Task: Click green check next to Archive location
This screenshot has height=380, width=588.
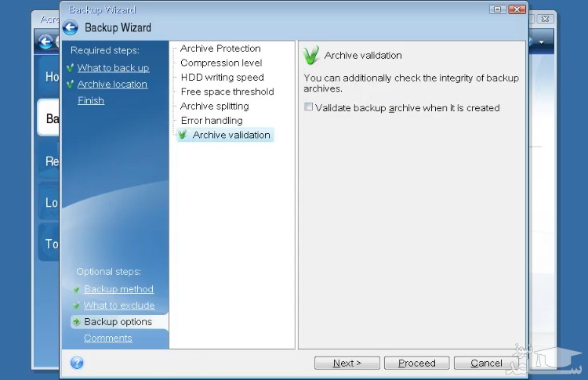Action: pos(71,85)
